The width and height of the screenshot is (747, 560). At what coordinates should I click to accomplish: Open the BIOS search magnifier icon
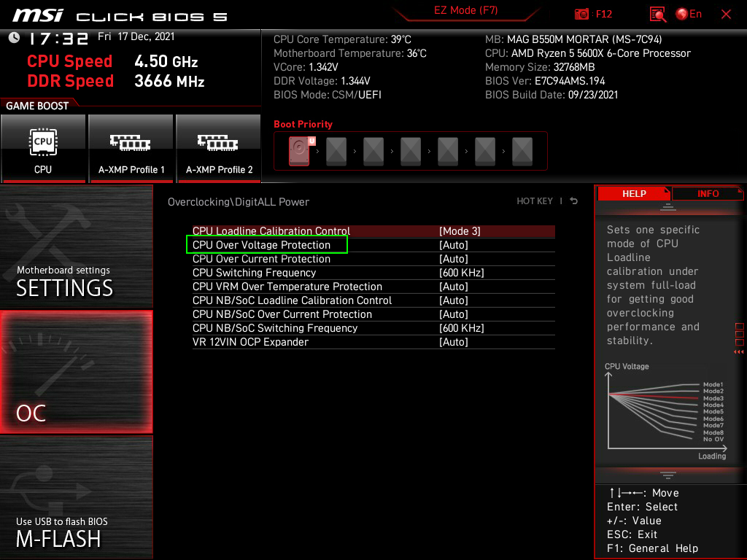(657, 15)
